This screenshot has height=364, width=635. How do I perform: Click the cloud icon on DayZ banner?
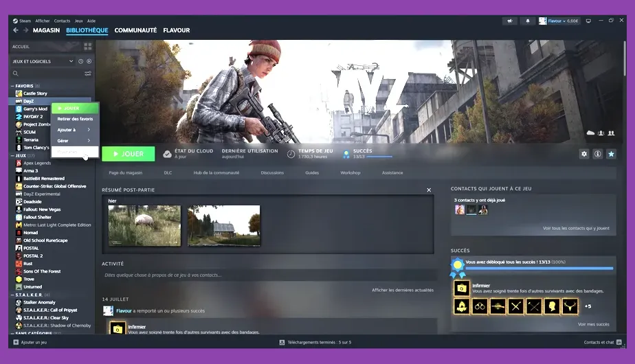click(590, 133)
